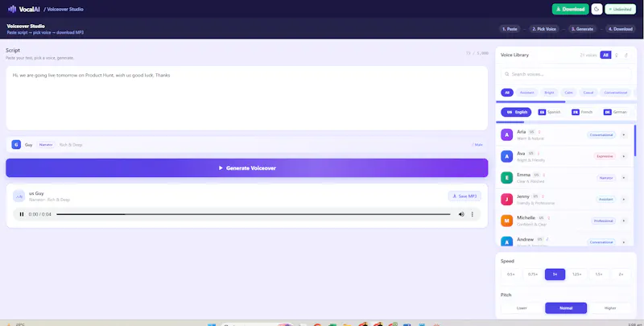Select the Spanish language filter
Image resolution: width=644 pixels, height=326 pixels.
point(550,112)
